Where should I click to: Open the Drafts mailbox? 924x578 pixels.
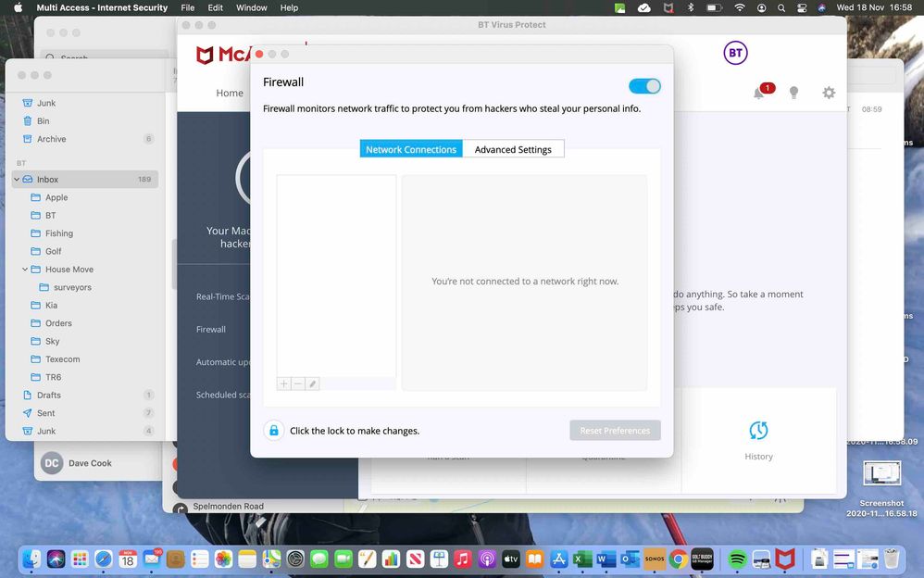pos(49,396)
